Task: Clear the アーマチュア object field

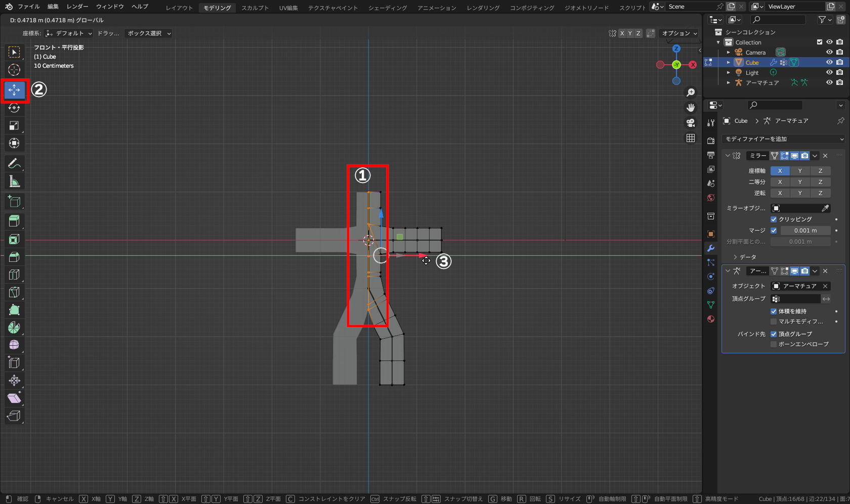Action: (x=825, y=286)
